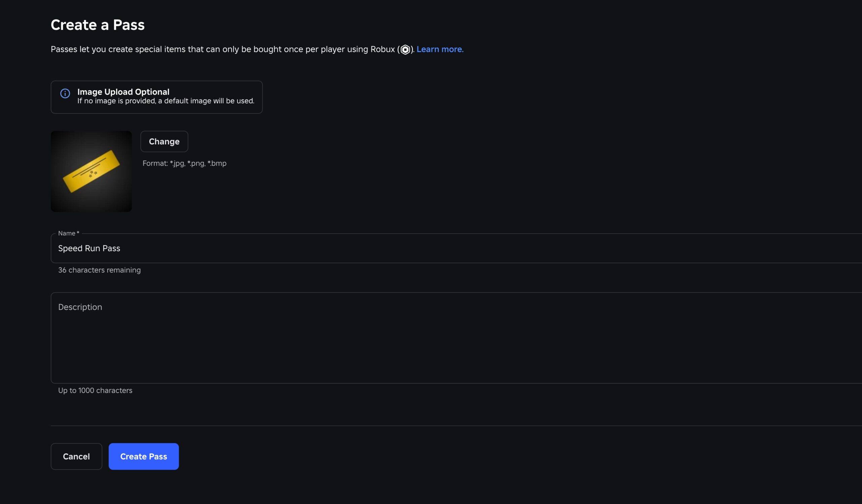This screenshot has width=862, height=504.
Task: Select the text Speed Run Pass in Name
Action: pos(89,248)
